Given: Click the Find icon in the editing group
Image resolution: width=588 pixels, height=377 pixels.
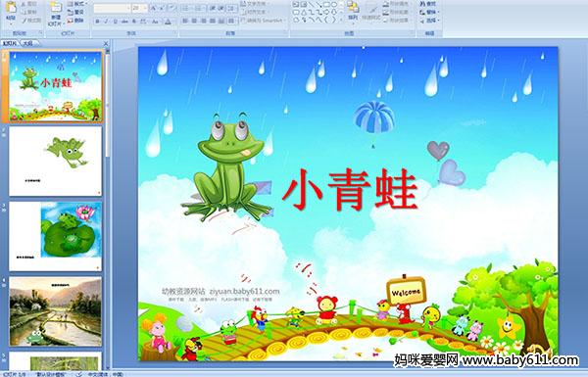Looking at the screenshot, I should (x=427, y=4).
